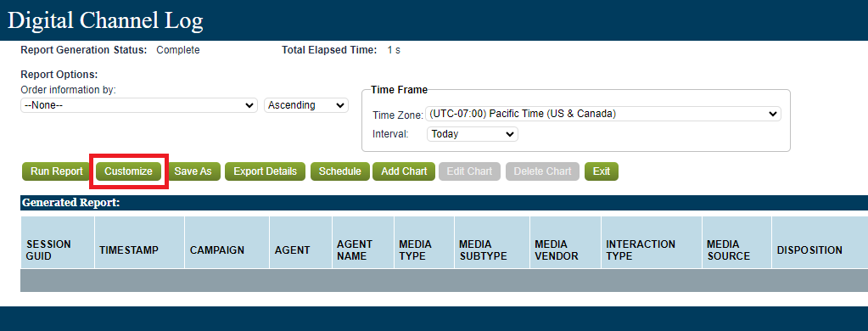Screen dimensions: 868x331
Task: Open the Ascending sort order dropdown
Action: click(306, 105)
